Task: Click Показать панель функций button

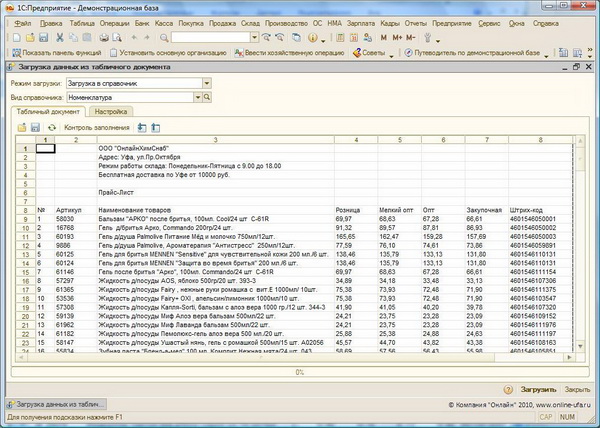Action: [57, 53]
